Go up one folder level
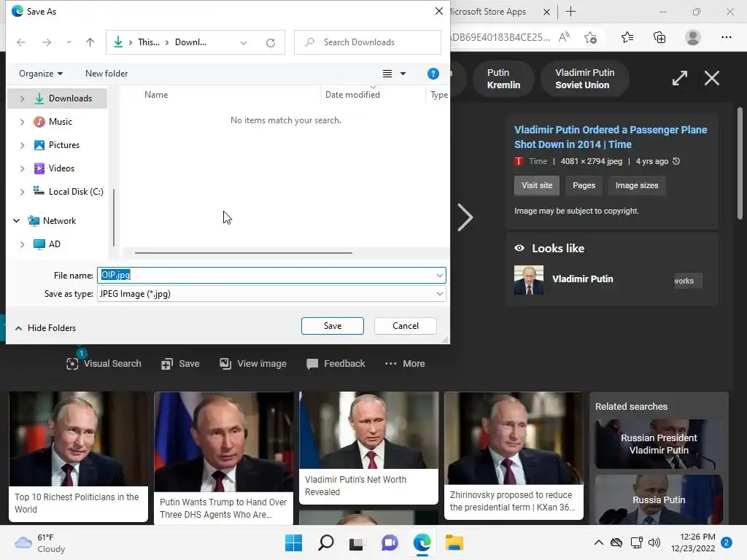Screen dimensions: 747x560 point(90,42)
